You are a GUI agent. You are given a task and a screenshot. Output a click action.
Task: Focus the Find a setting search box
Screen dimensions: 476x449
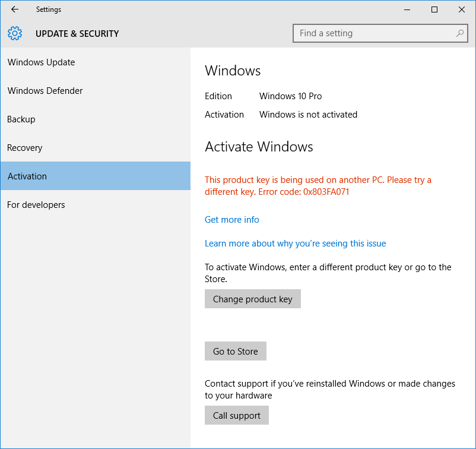click(x=380, y=33)
